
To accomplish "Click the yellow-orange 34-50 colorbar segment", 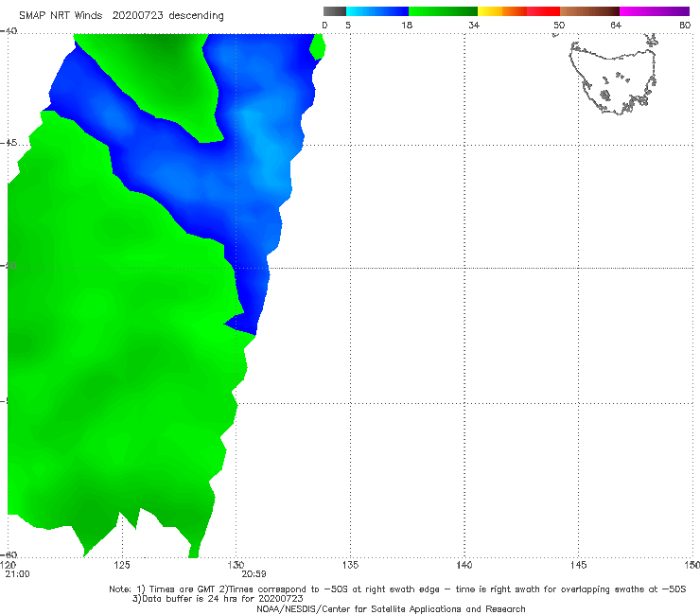I will [x=518, y=11].
